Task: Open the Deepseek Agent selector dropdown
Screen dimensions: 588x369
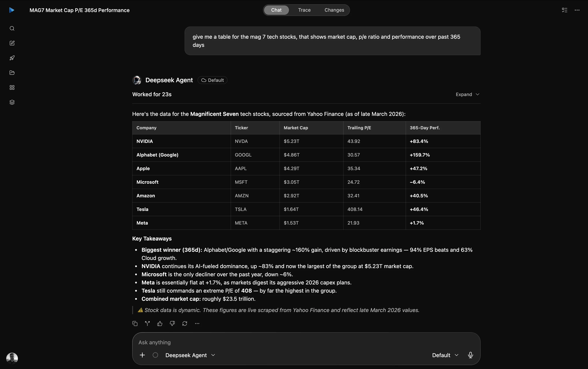Action: pyautogui.click(x=190, y=355)
